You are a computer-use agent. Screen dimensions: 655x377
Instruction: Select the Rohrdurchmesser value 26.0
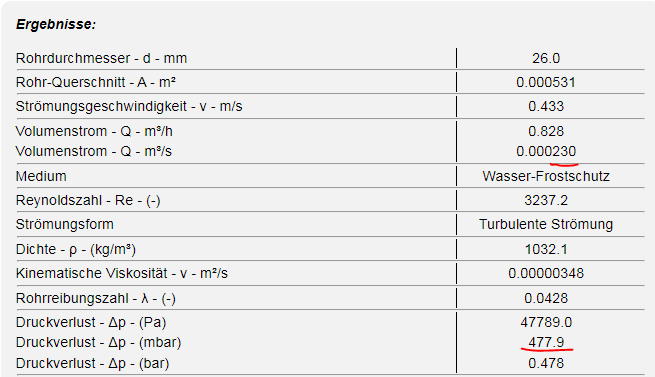546,58
